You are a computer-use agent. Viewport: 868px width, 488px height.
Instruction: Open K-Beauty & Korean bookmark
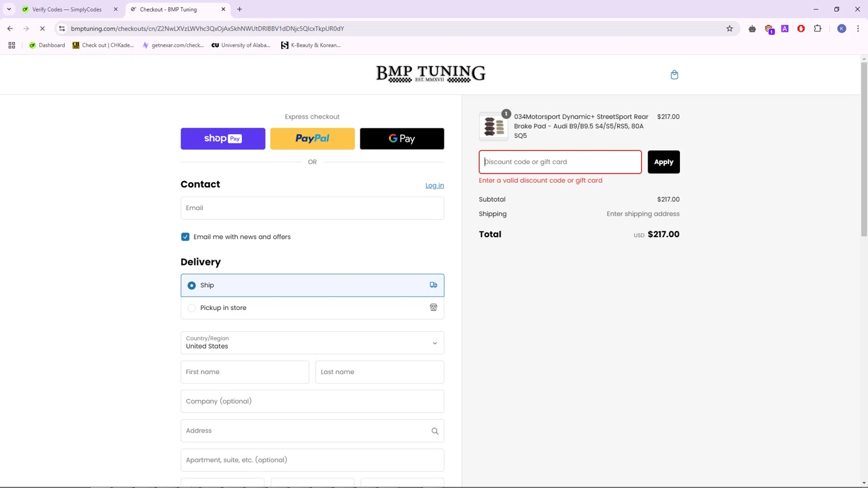(x=311, y=45)
